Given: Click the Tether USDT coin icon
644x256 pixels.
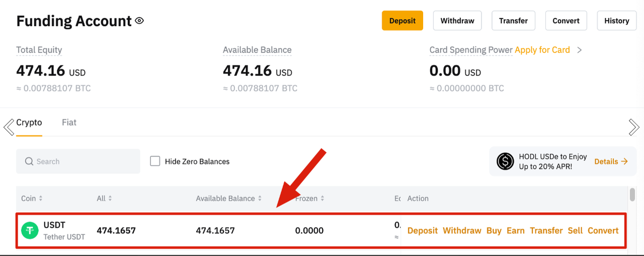Looking at the screenshot, I should pos(30,230).
